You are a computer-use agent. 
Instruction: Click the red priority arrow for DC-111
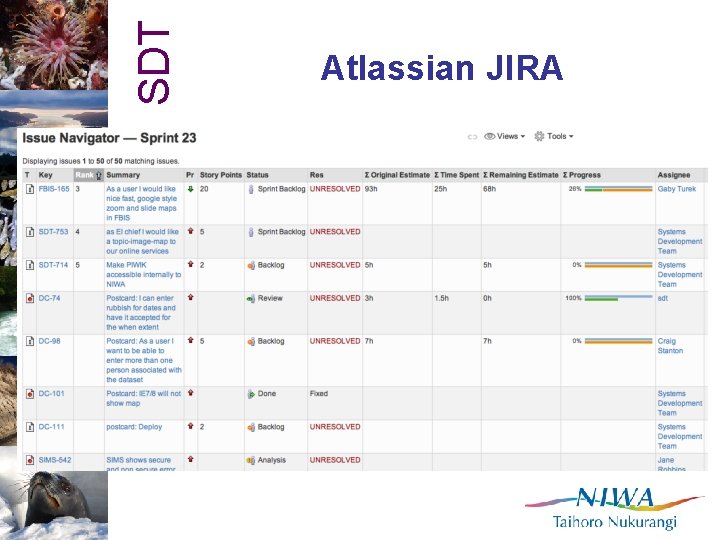pyautogui.click(x=191, y=426)
